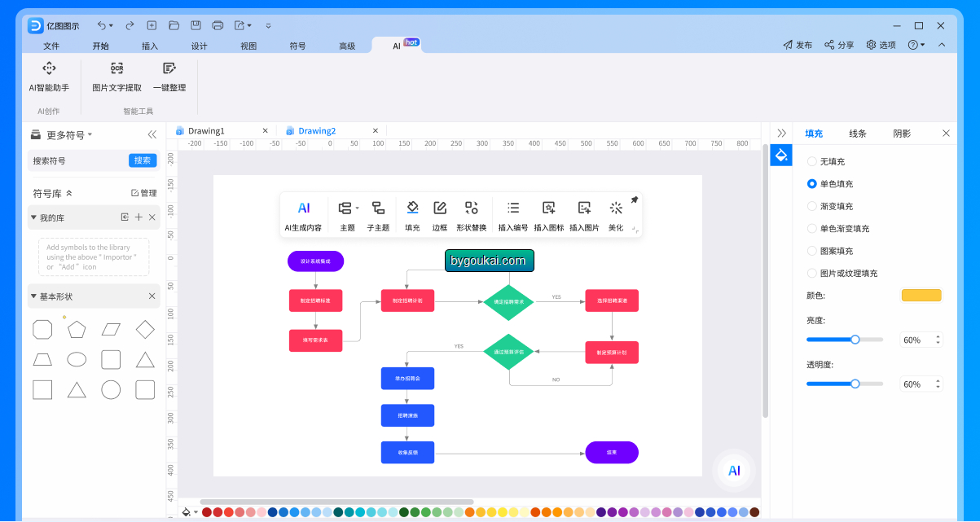Switch to Drawing1 document tab
Screen dimensions: 980x522
[206, 130]
